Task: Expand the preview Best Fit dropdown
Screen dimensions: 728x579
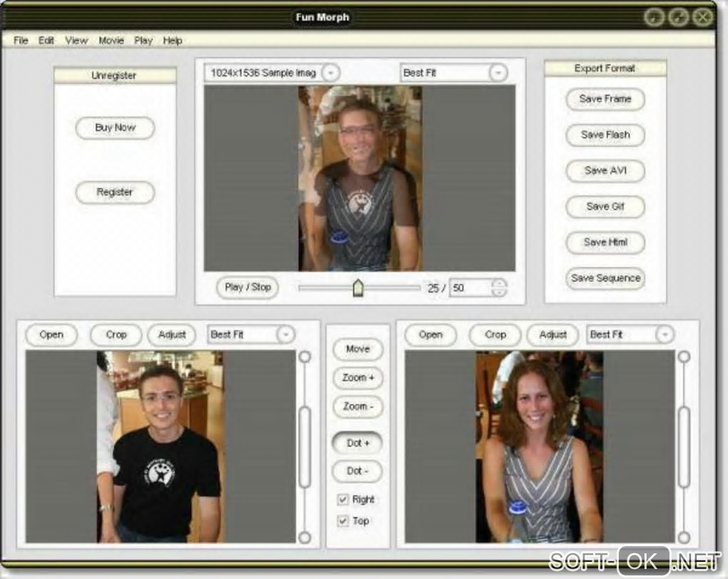Action: click(497, 73)
